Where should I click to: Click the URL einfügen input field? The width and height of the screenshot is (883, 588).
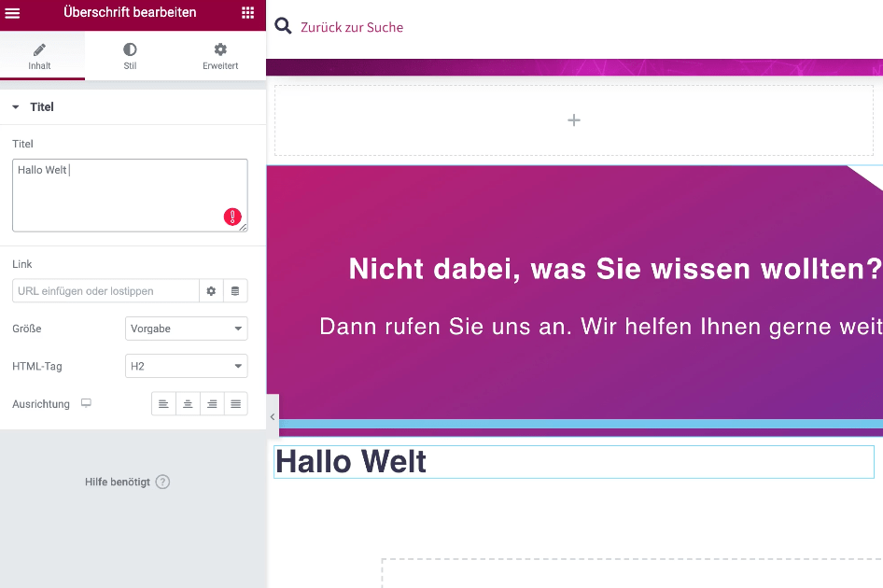[x=105, y=291]
